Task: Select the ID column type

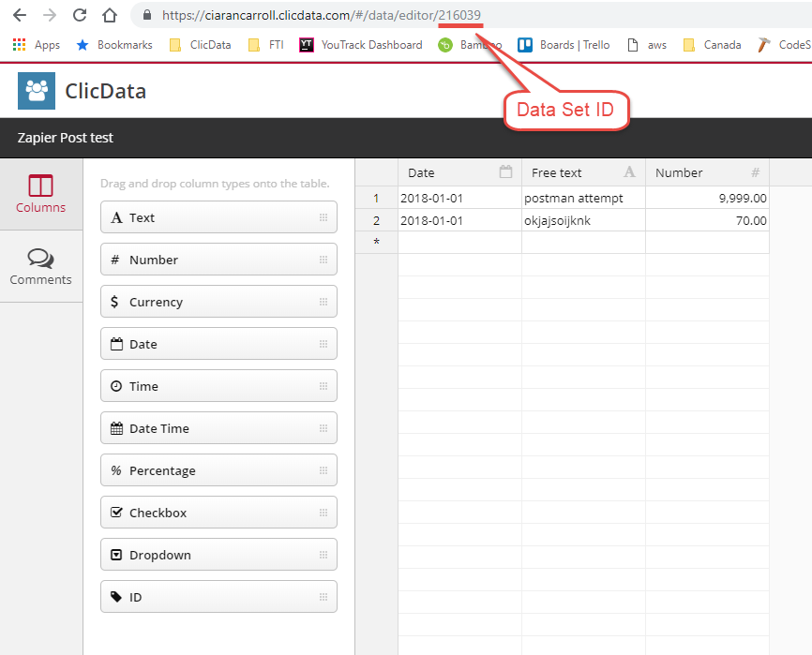Action: [218, 597]
